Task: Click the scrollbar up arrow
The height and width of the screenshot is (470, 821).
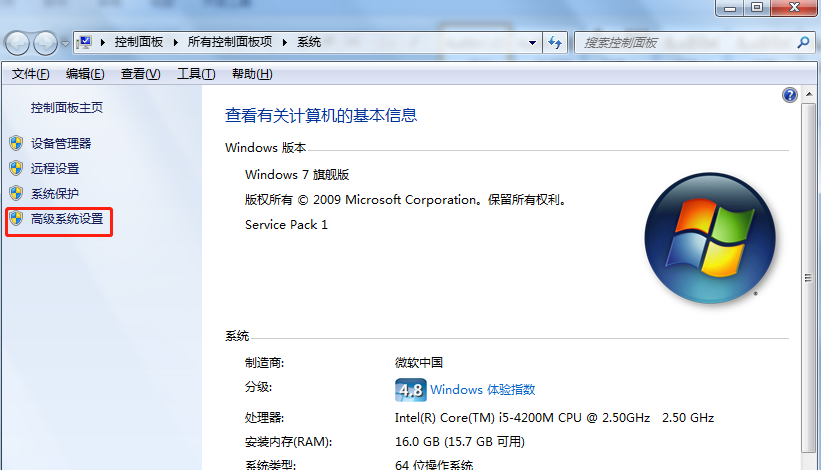Action: coord(809,94)
